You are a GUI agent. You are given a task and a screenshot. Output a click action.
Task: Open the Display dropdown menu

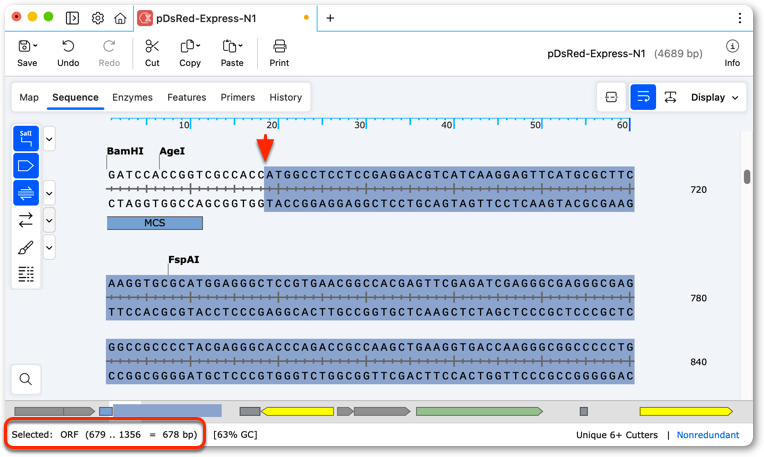(x=714, y=97)
